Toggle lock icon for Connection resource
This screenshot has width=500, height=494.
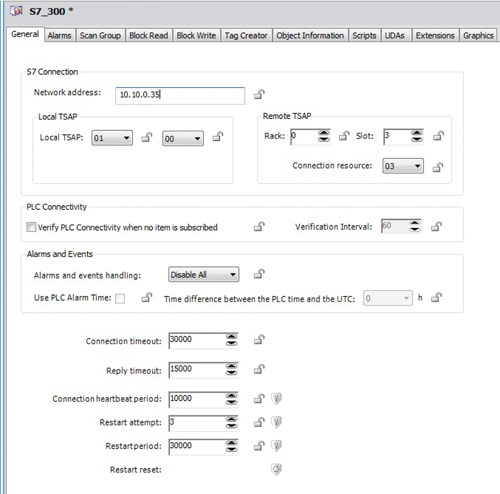pyautogui.click(x=438, y=167)
